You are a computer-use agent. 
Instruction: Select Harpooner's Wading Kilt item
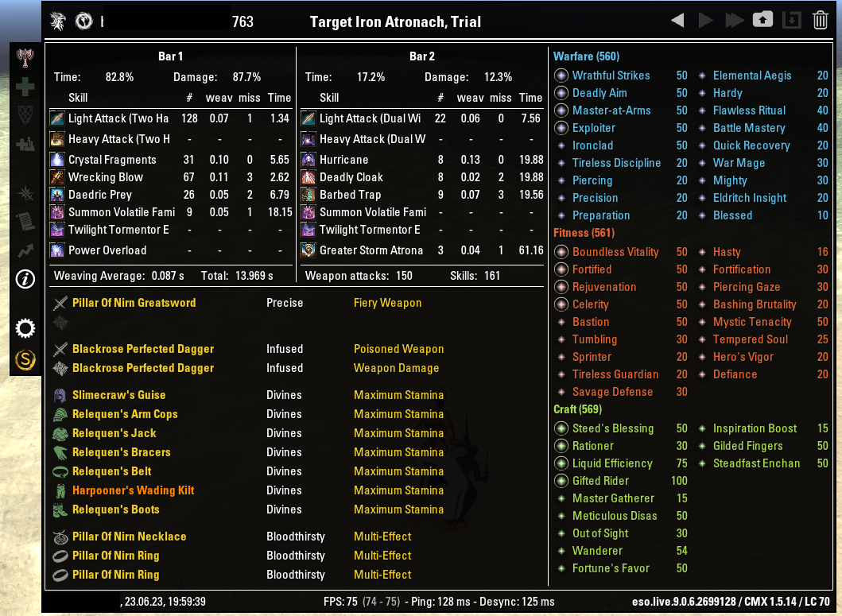[133, 490]
